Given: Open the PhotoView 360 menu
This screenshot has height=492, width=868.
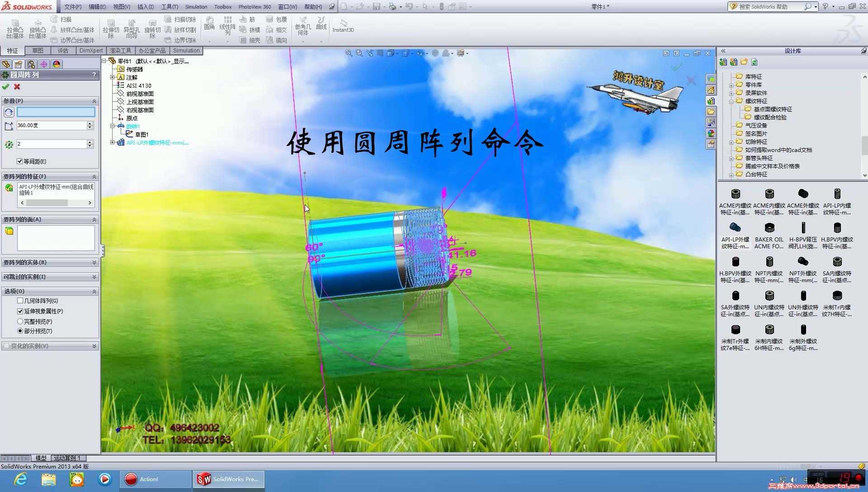Looking at the screenshot, I should 255,7.
